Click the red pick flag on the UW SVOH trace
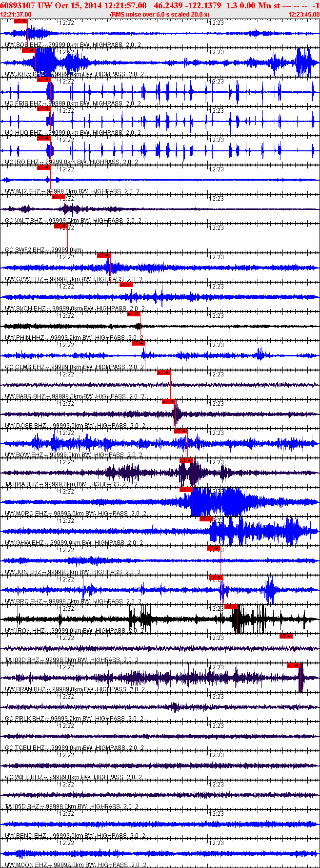This screenshot has height=868, width=320. coord(126,285)
